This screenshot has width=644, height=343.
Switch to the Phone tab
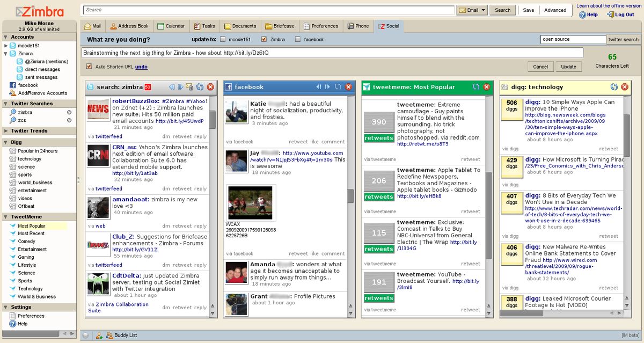click(x=358, y=26)
